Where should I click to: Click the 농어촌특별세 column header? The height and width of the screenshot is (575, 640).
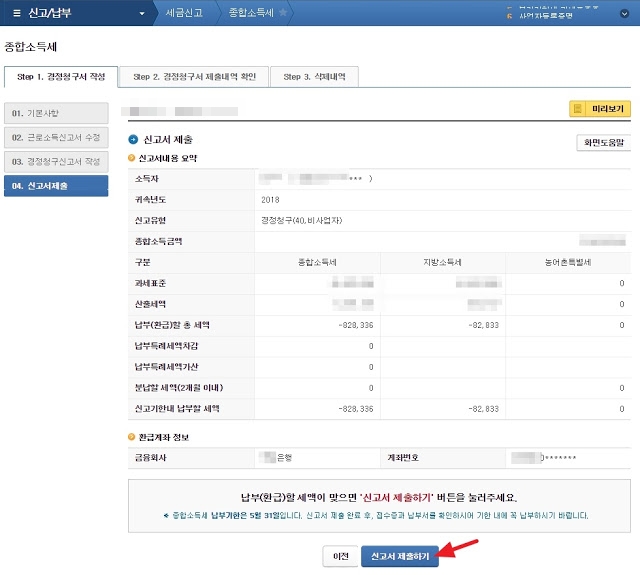point(568,262)
